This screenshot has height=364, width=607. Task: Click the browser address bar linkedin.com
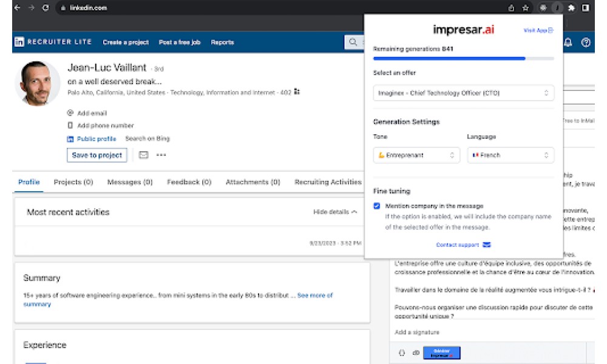point(88,8)
